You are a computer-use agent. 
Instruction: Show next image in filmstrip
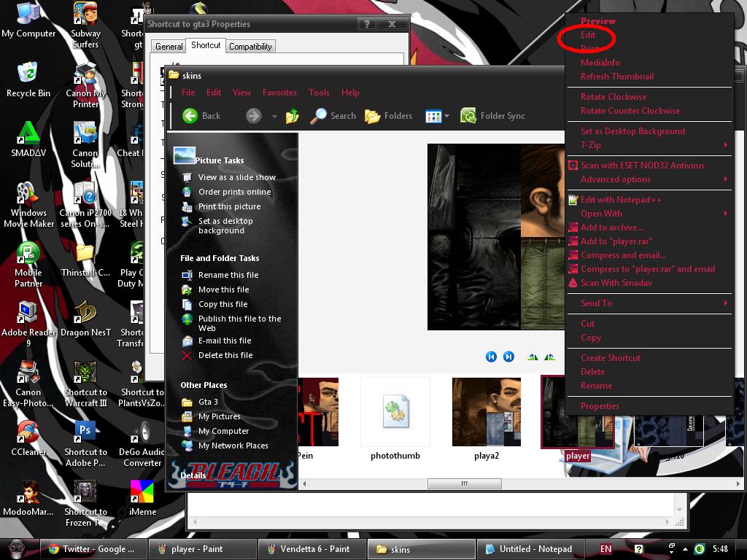[x=508, y=357]
